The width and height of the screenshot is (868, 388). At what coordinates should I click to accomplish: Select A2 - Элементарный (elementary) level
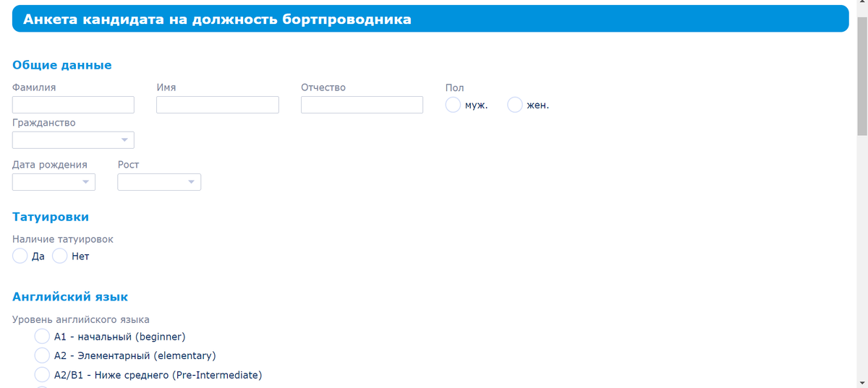(x=43, y=355)
